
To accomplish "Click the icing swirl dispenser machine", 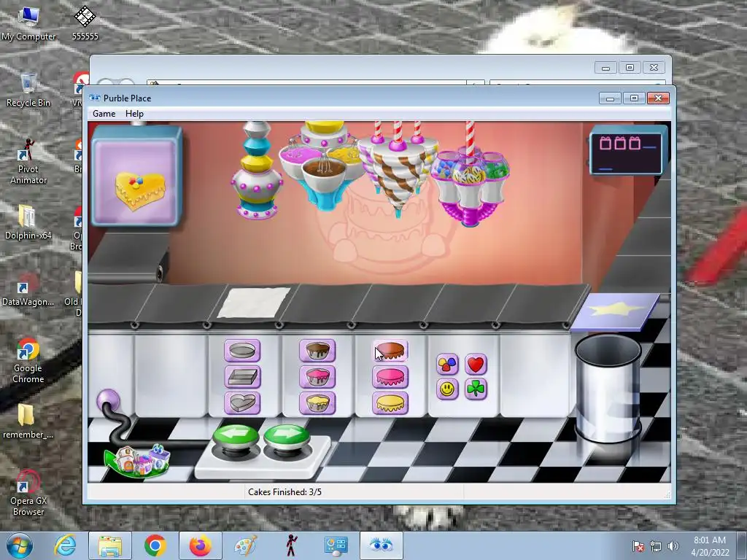I will 398,169.
